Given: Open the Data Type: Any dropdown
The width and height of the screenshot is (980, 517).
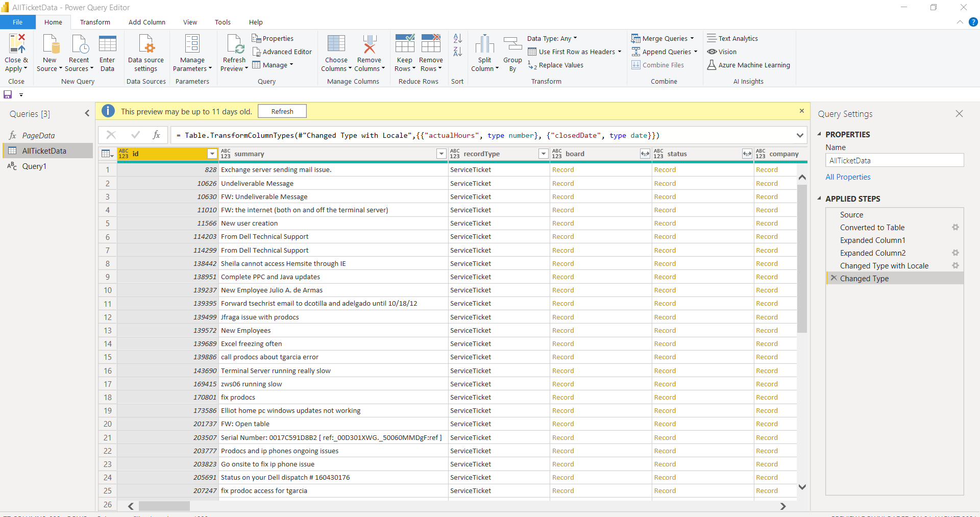Looking at the screenshot, I should click(552, 38).
